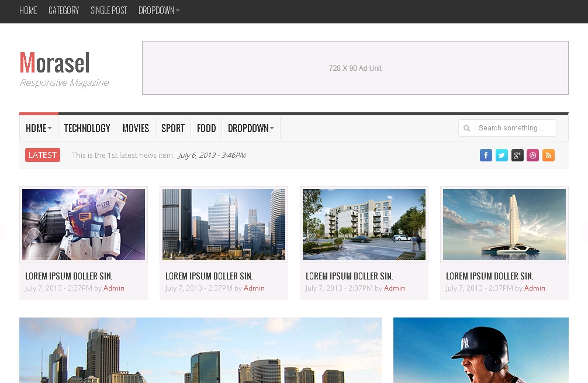Open Single Post in the top bar
Viewport: 588px width, 383px height.
(x=109, y=11)
